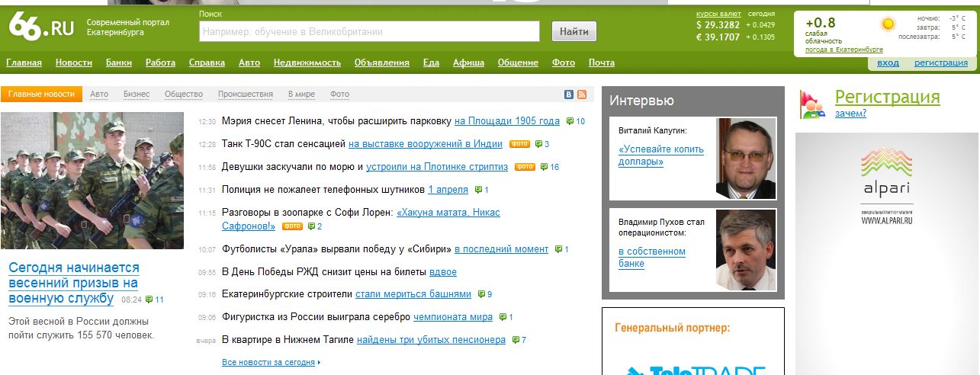The height and width of the screenshot is (375, 980).
Task: Open comments icon for Софи Лорен news
Action: click(x=311, y=226)
